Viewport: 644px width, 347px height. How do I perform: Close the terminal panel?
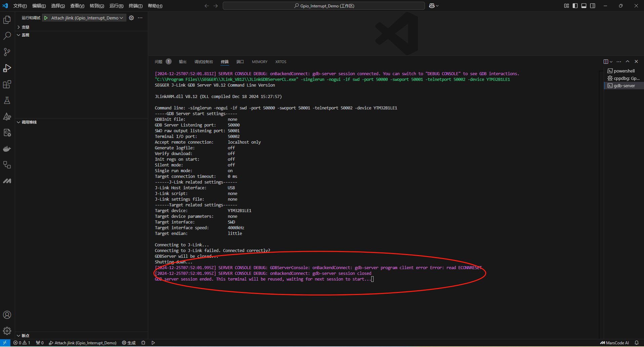point(636,61)
